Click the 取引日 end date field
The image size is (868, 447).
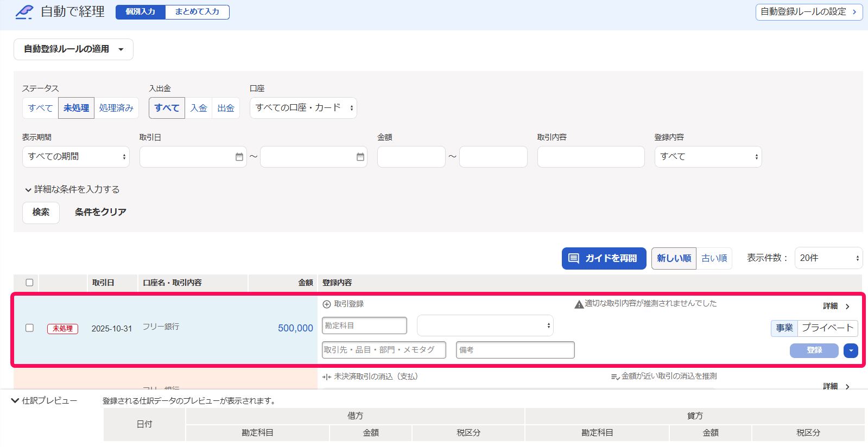click(313, 157)
